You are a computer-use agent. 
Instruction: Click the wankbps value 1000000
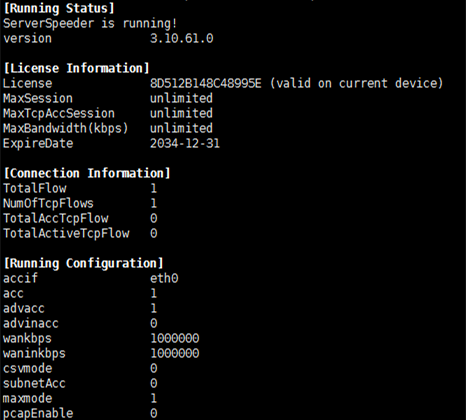(x=175, y=338)
